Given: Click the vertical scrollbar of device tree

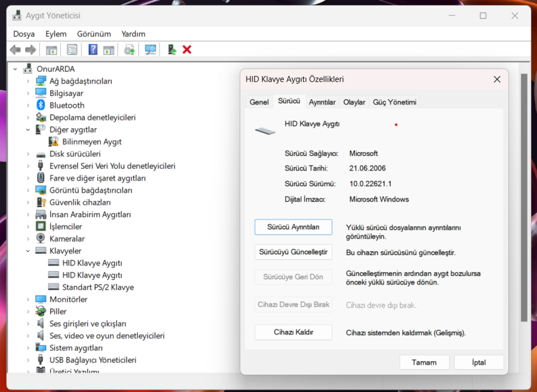Looking at the screenshot, I should tap(524, 198).
